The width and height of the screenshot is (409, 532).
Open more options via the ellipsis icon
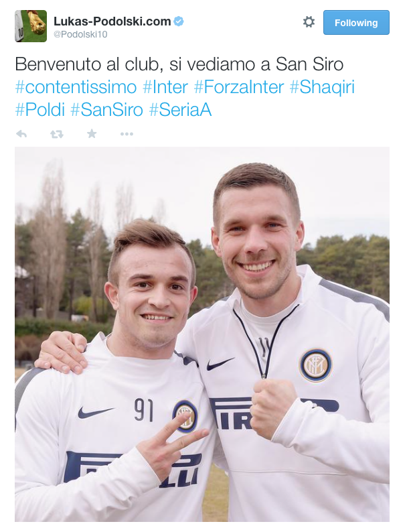127,134
